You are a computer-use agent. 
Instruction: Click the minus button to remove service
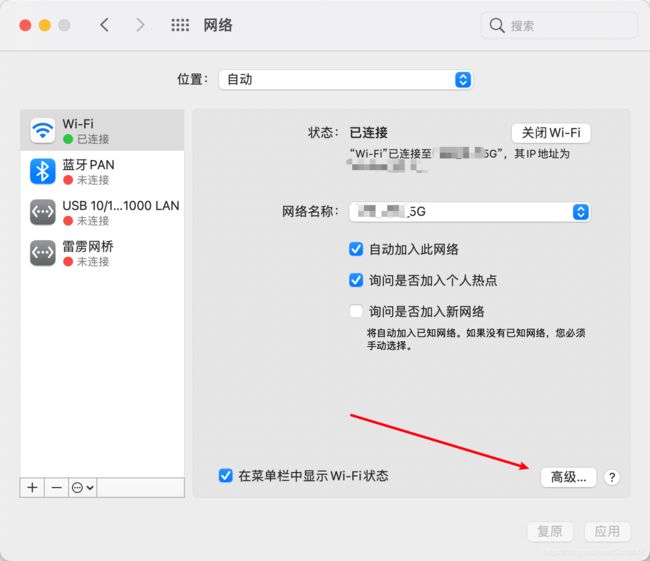(x=56, y=487)
